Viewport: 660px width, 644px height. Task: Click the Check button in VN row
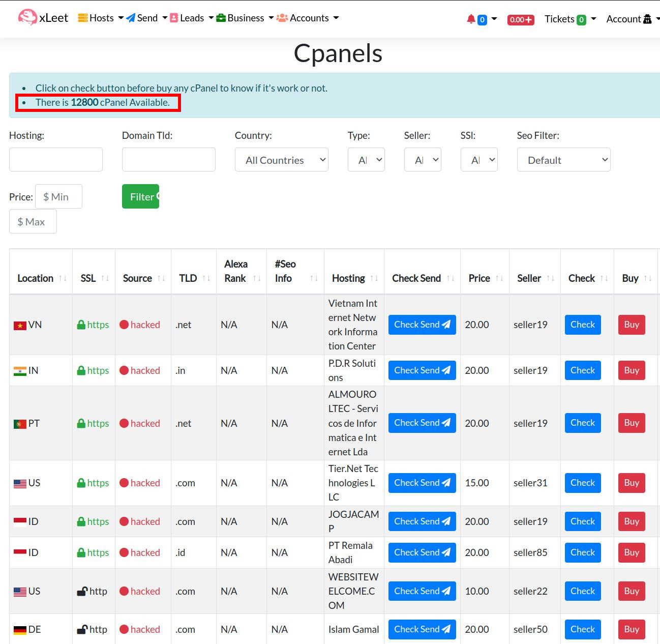[x=583, y=325]
